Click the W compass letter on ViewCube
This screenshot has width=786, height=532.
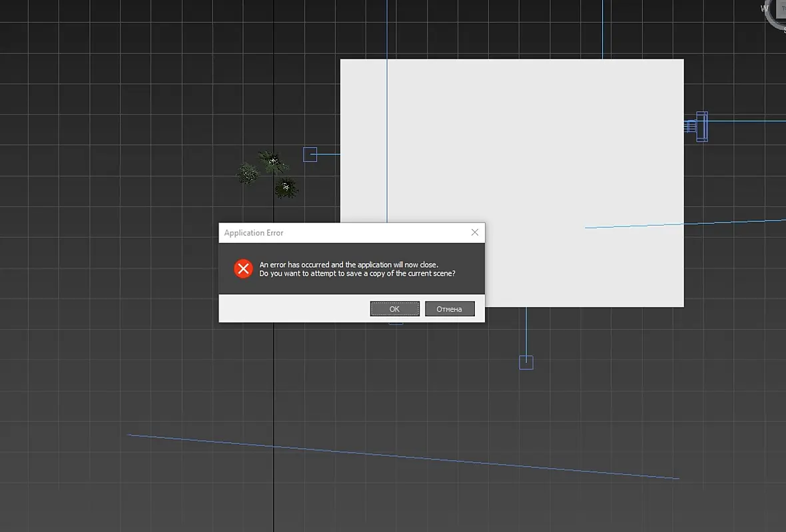click(765, 8)
